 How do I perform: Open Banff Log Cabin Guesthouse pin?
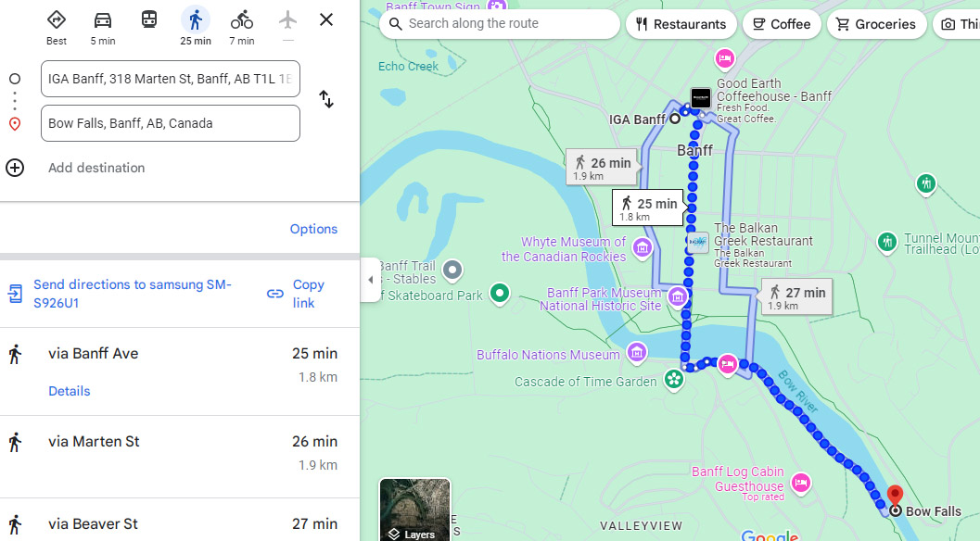801,483
